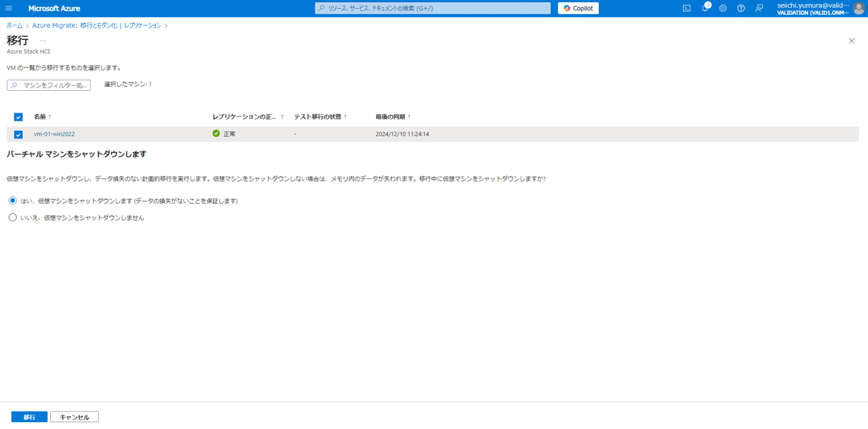Screen dimensions: 868x429
Task: Select はい、仮想マシンをシャットダウンします option
Action: (13, 201)
